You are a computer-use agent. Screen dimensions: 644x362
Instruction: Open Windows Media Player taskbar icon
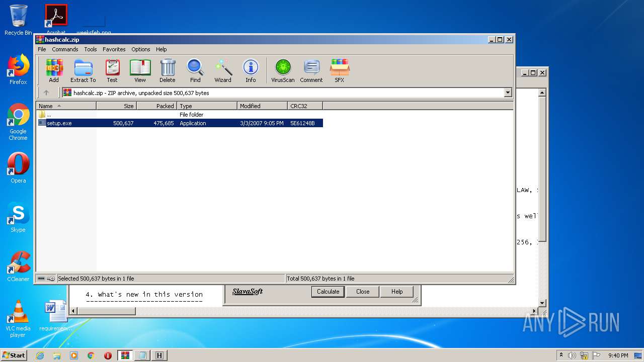pos(74,355)
